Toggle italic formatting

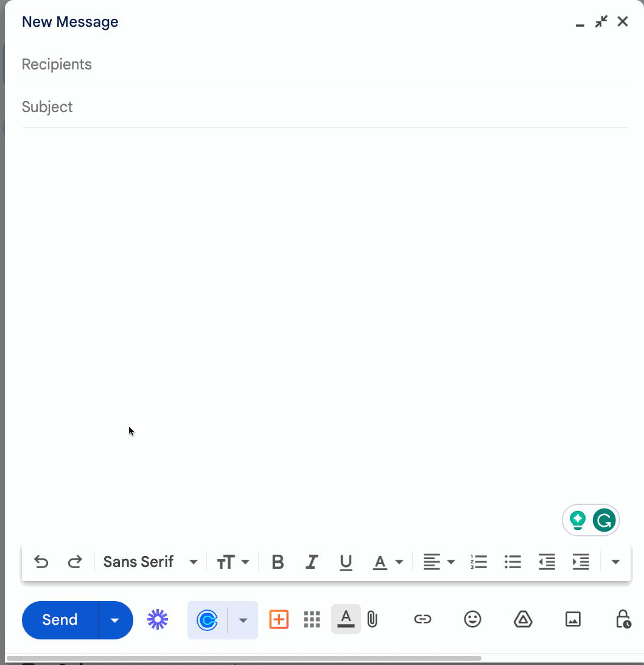(x=312, y=561)
